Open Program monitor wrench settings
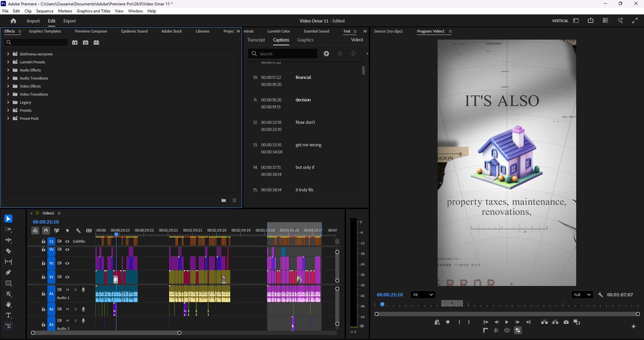Image resolution: width=644 pixels, height=340 pixels. 600,294
